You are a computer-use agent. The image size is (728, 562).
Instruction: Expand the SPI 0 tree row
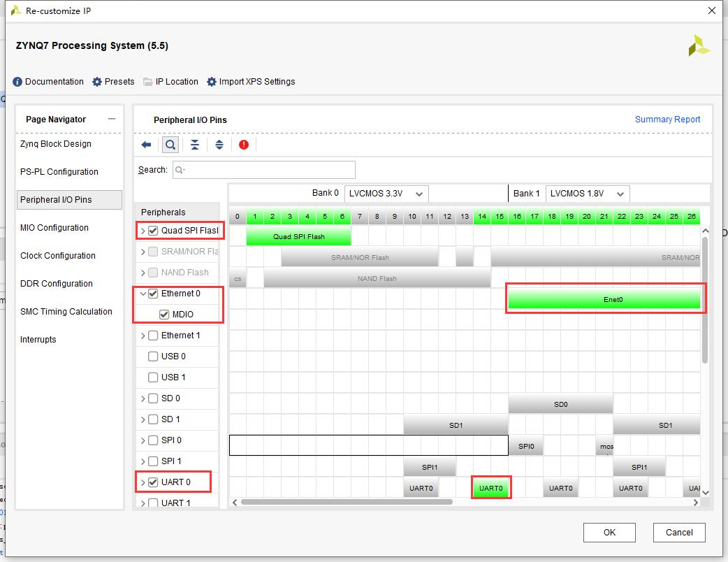click(x=143, y=440)
